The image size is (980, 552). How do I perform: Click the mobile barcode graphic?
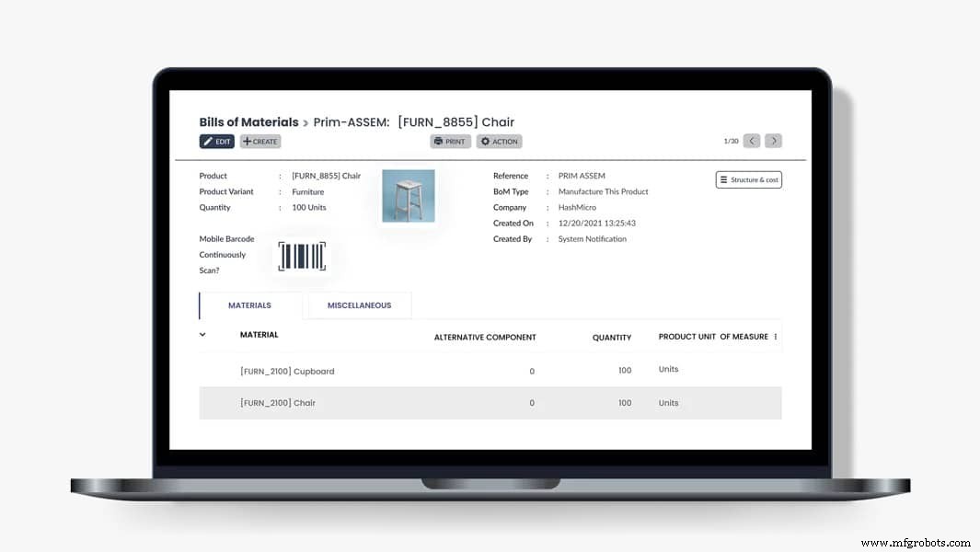[x=302, y=255]
